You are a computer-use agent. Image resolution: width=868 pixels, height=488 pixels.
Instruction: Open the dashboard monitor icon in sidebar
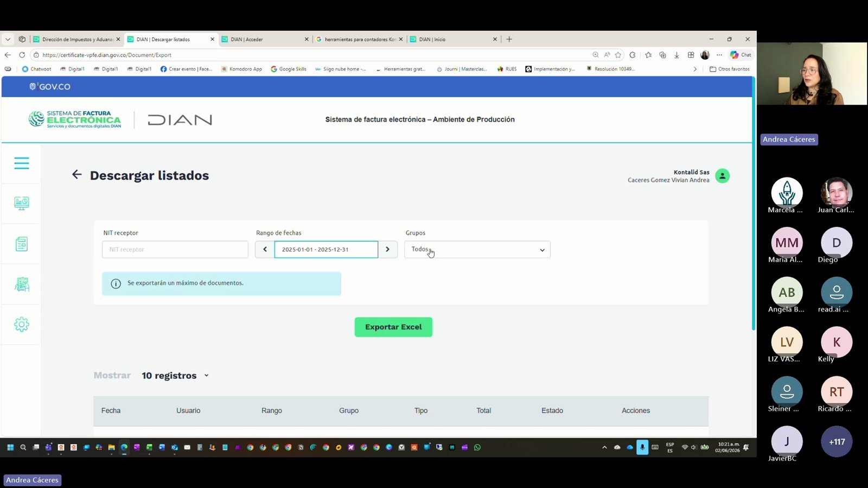tap(22, 203)
